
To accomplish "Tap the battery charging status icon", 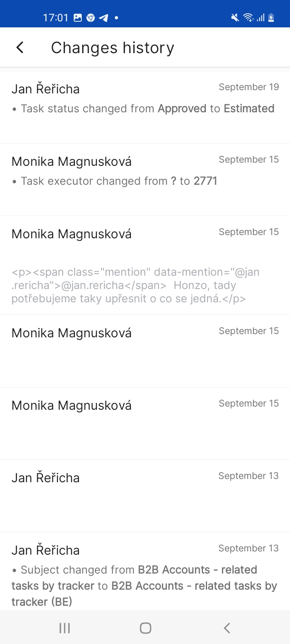I will click(271, 18).
